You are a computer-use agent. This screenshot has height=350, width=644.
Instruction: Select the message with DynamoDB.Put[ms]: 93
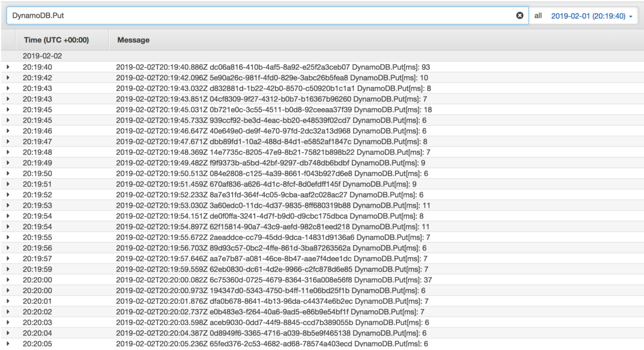273,67
